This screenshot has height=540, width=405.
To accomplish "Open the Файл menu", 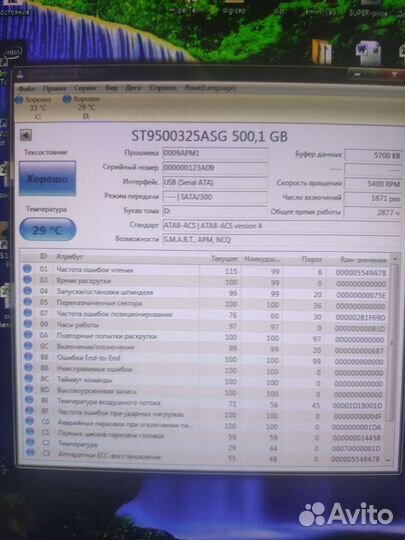I will coord(27,89).
